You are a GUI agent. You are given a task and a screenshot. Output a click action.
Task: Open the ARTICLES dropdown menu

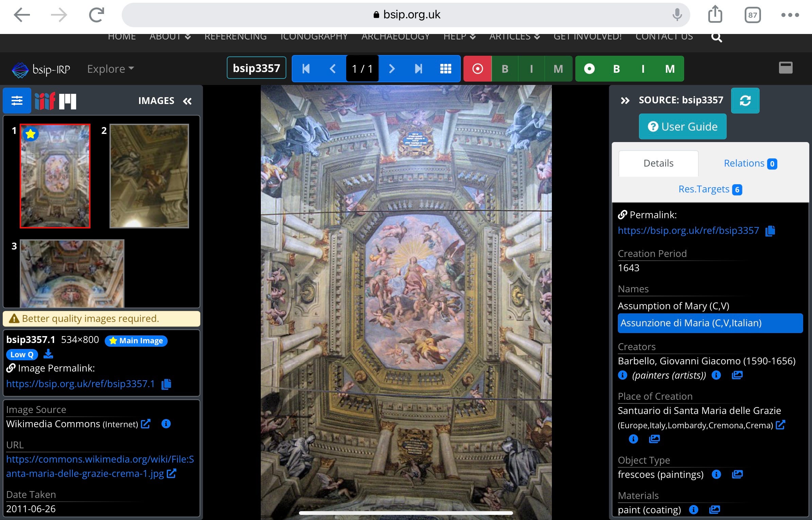pos(514,37)
